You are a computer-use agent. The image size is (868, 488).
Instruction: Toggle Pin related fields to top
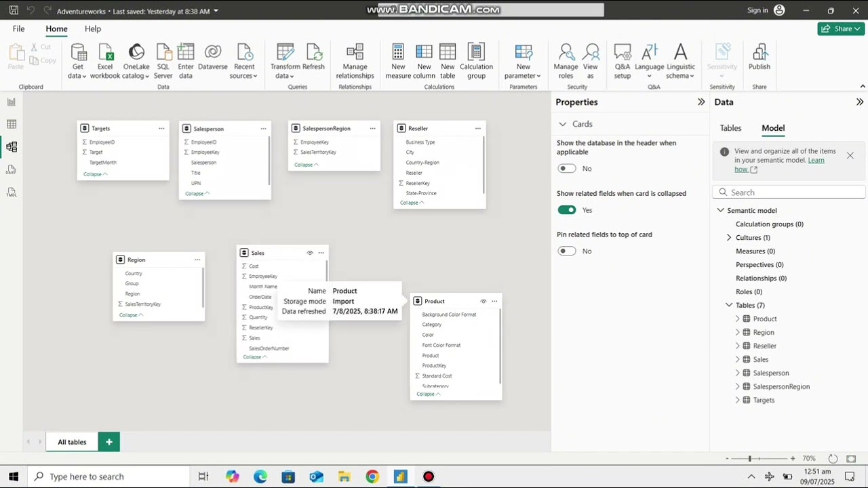[x=567, y=251]
